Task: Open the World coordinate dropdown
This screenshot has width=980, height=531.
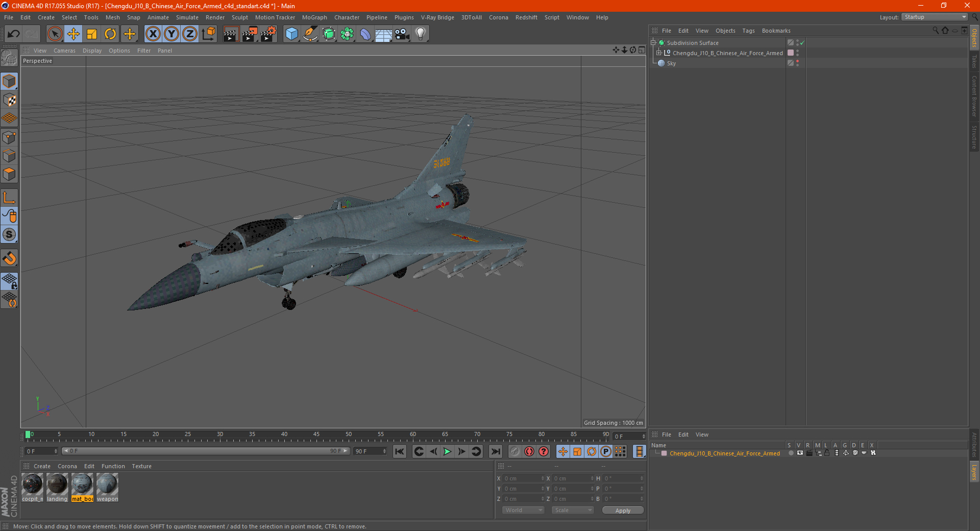Action: pyautogui.click(x=523, y=510)
